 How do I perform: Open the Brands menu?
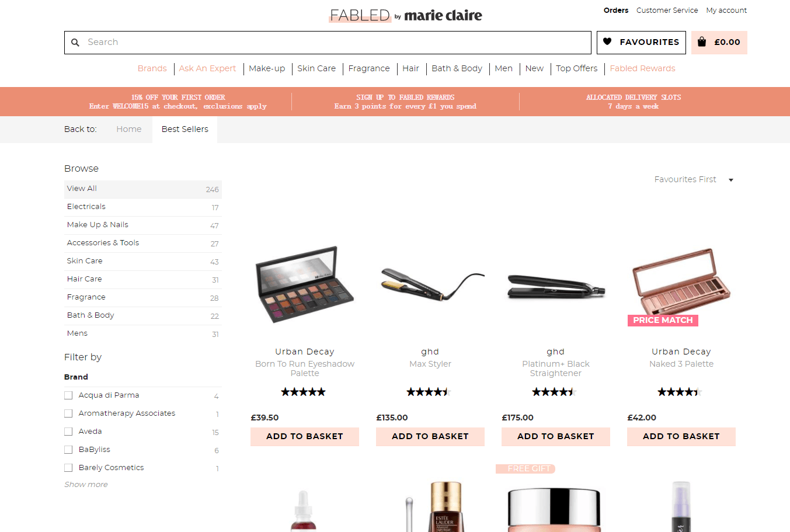(x=152, y=68)
